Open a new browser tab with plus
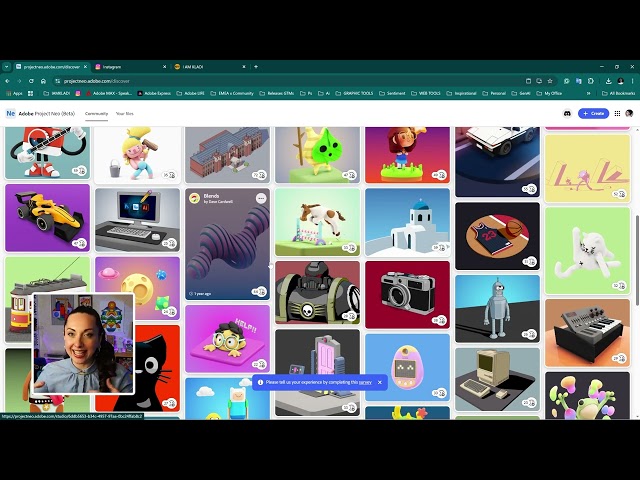The image size is (640, 480). pos(256,67)
